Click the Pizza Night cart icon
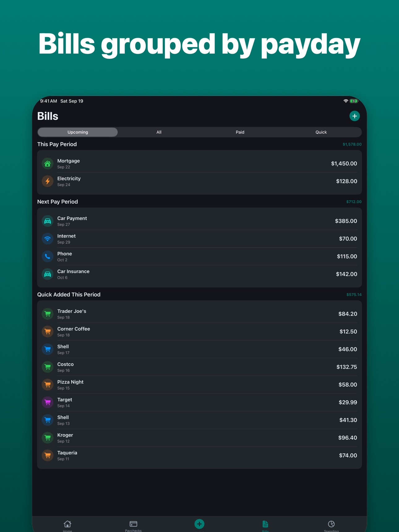Screen dimensions: 399x532 [48, 384]
